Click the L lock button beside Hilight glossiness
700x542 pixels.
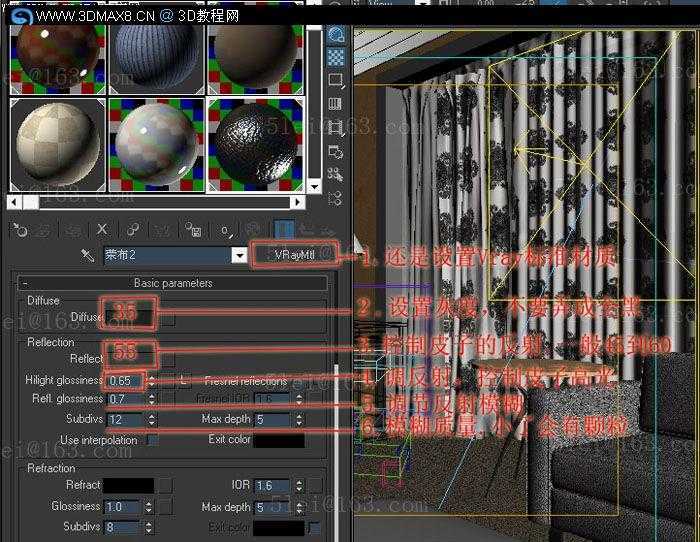(184, 380)
